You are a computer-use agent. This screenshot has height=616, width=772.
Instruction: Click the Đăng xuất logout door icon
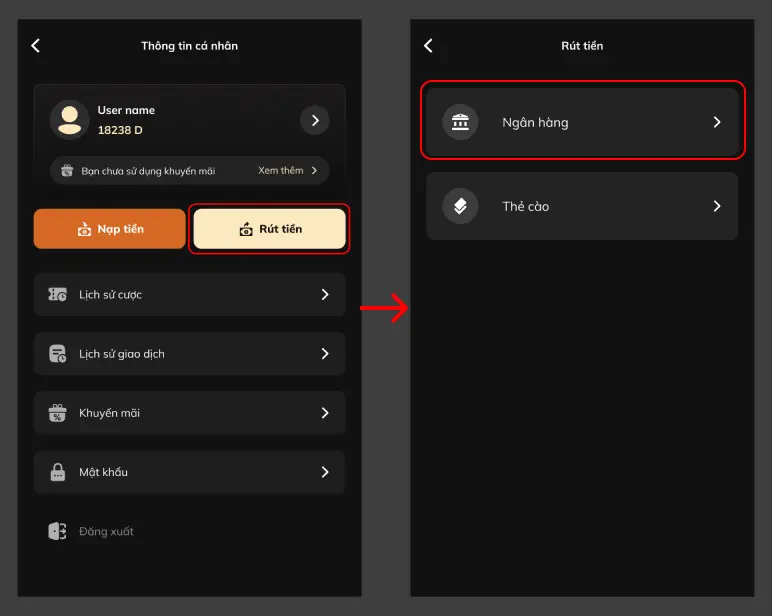coord(58,531)
